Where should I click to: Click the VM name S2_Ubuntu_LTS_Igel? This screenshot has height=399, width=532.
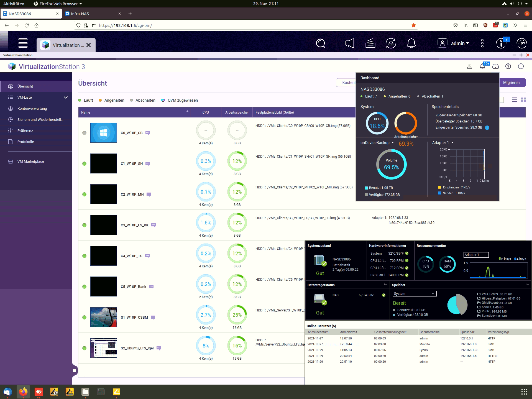click(x=137, y=348)
